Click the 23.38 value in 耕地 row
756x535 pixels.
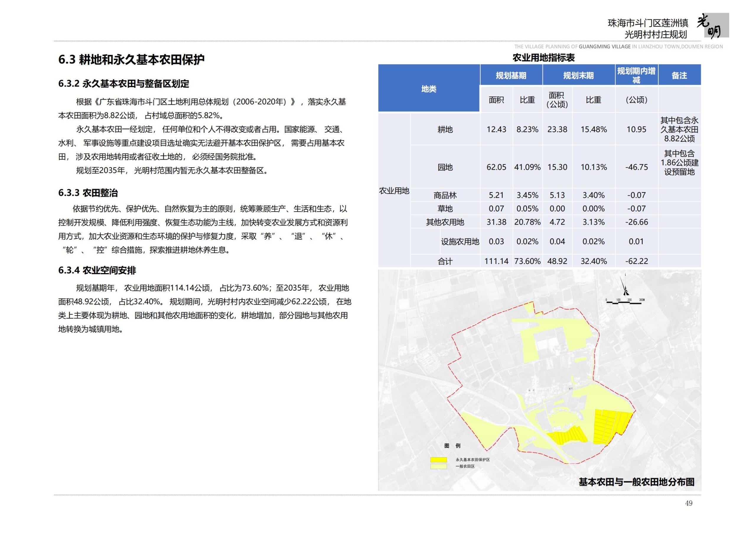coord(557,129)
